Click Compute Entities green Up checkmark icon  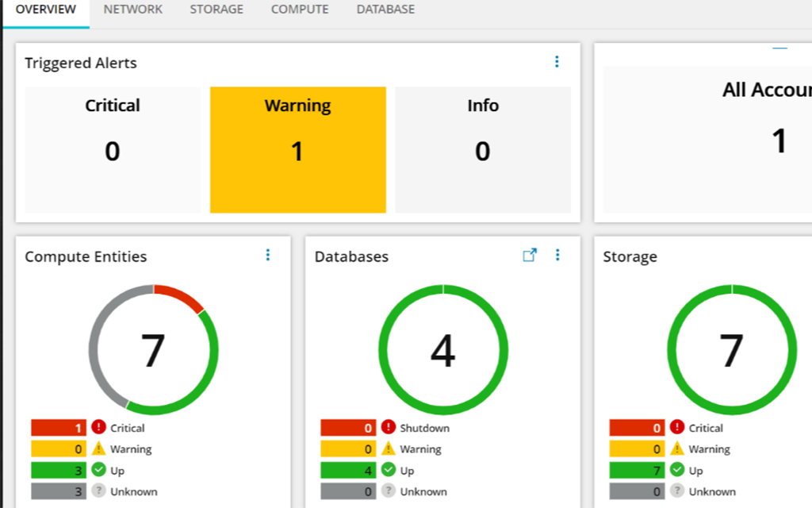(98, 470)
